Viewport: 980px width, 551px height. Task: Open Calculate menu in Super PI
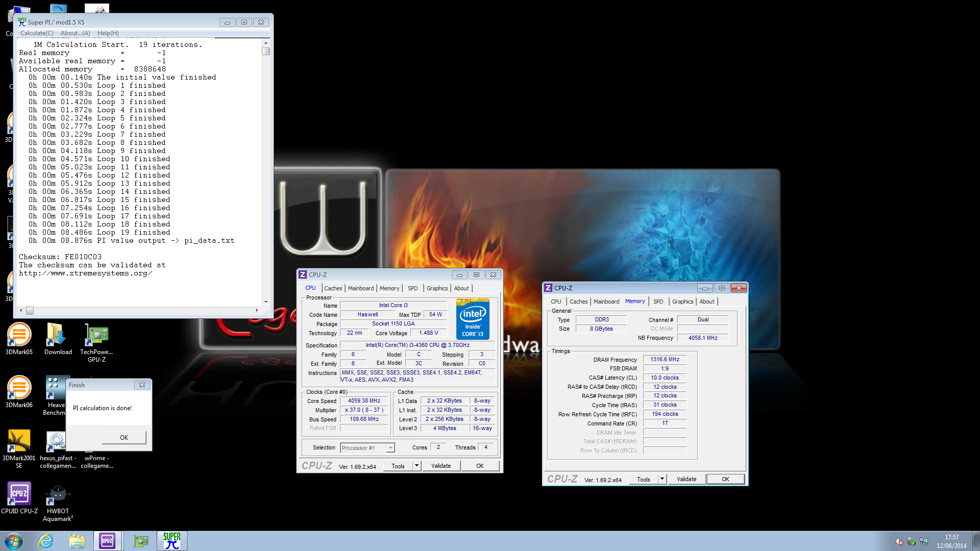click(37, 33)
